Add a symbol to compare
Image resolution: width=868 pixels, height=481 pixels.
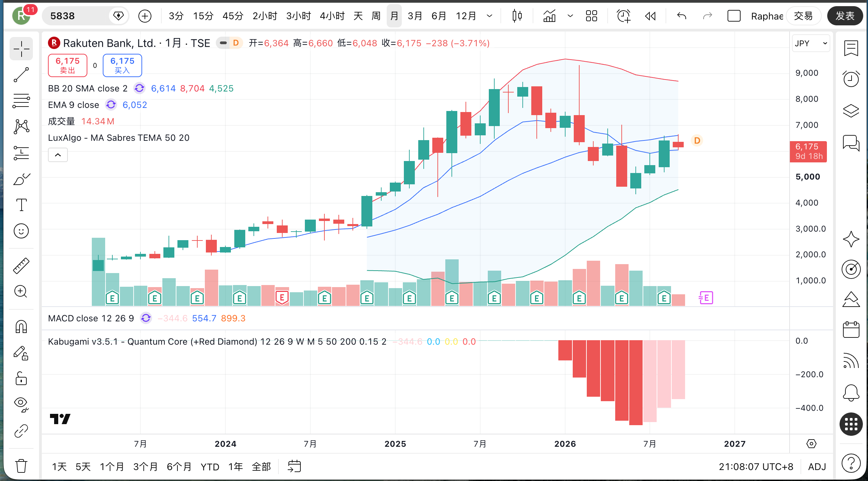point(145,16)
